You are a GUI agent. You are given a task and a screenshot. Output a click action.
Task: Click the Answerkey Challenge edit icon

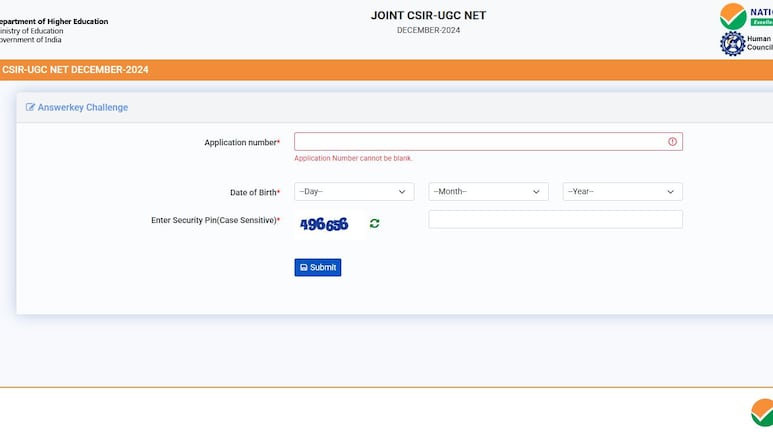[30, 107]
